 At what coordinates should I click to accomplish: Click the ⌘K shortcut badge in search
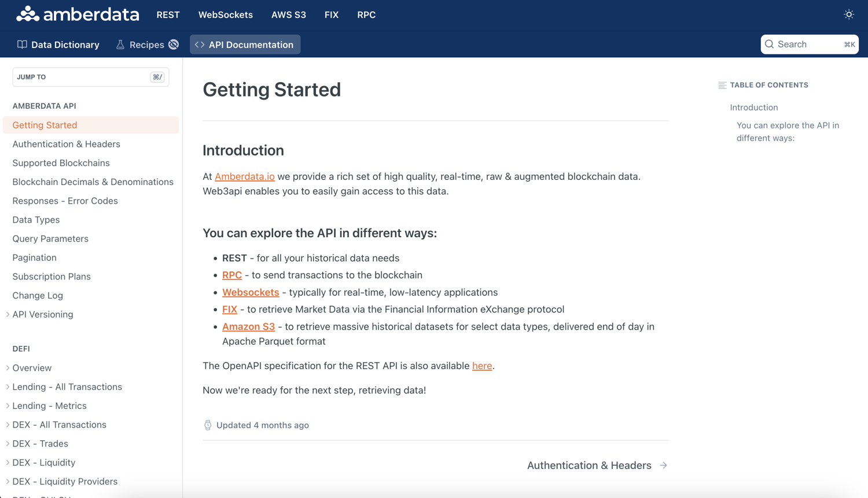tap(849, 44)
